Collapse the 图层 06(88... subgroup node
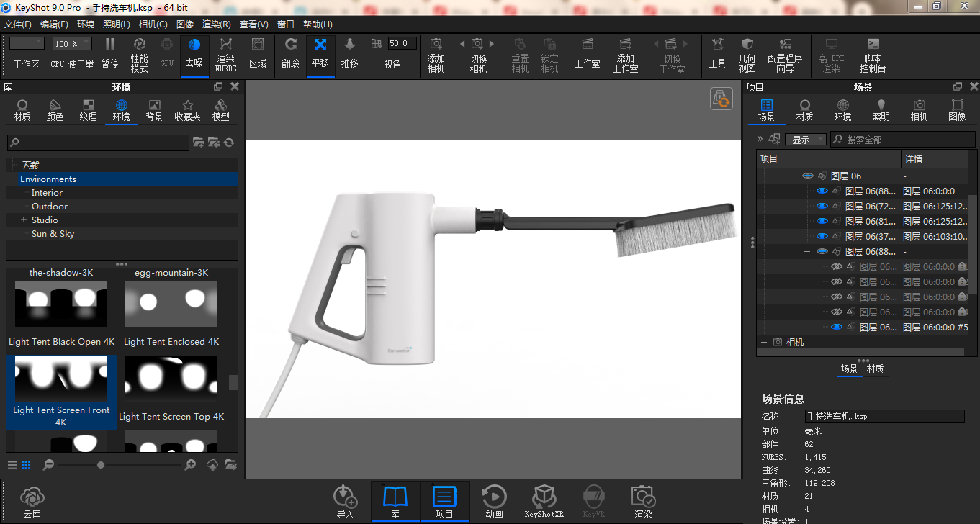This screenshot has width=980, height=524. click(x=807, y=252)
